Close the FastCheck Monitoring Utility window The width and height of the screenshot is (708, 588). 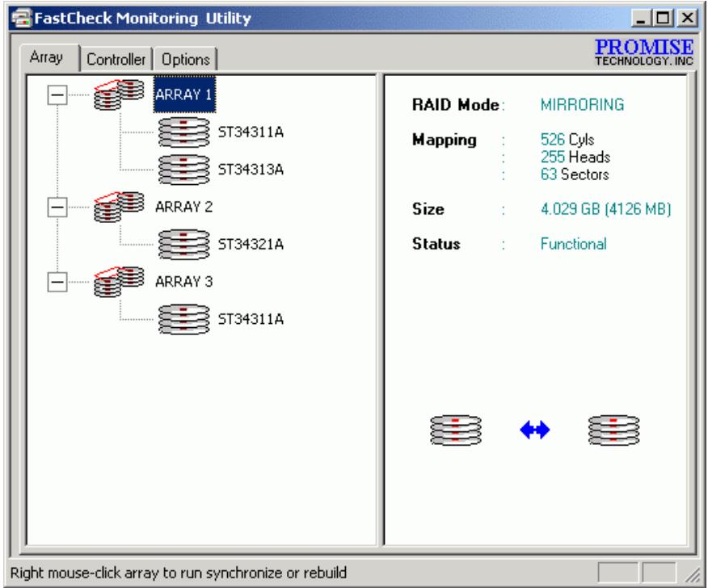[688, 18]
